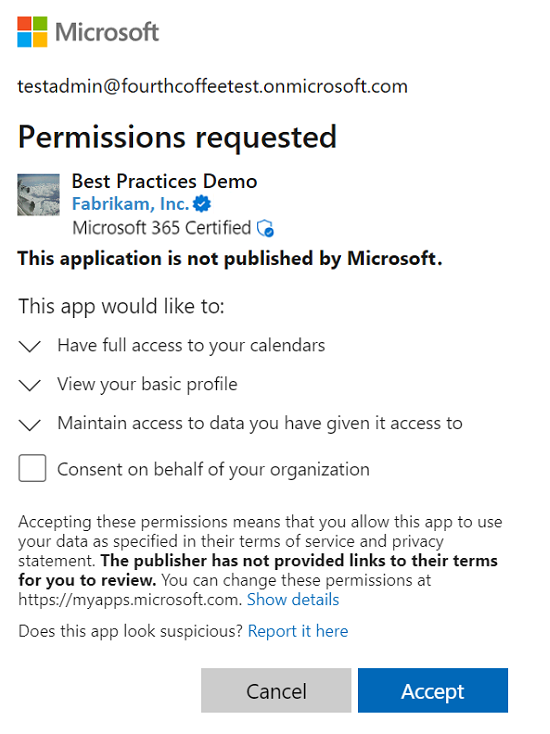
Task: Click the Microsoft 365 Certified shield icon
Action: 265,228
